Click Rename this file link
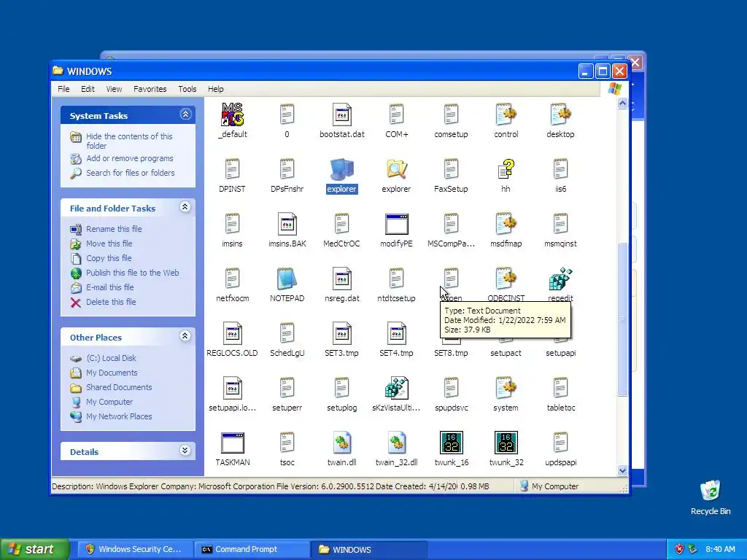Screen dimensions: 747x560 [x=114, y=229]
